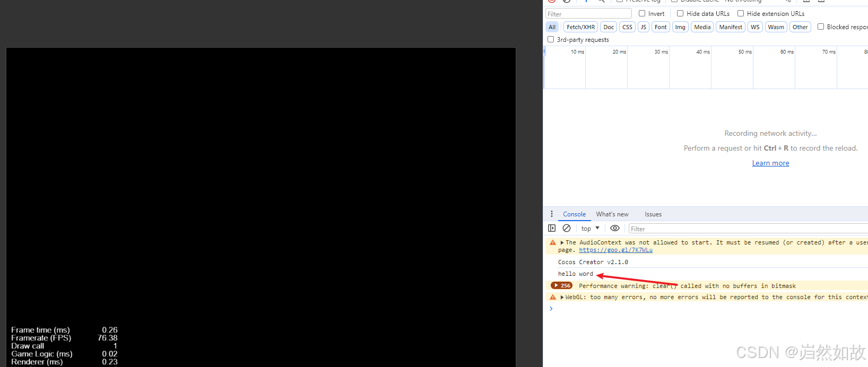This screenshot has height=367, width=868.
Task: Select the All request type filter
Action: 552,27
